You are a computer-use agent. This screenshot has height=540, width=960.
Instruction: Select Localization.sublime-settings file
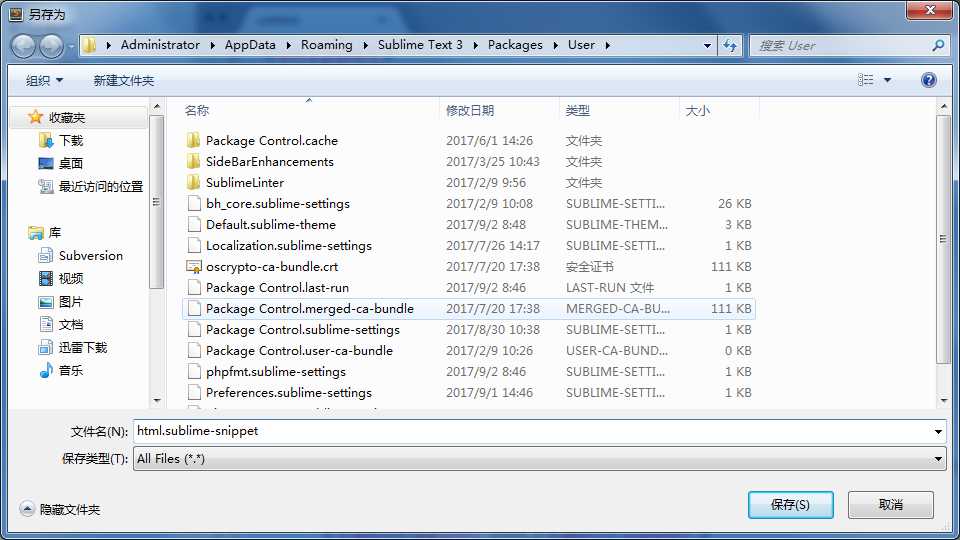click(469, 246)
